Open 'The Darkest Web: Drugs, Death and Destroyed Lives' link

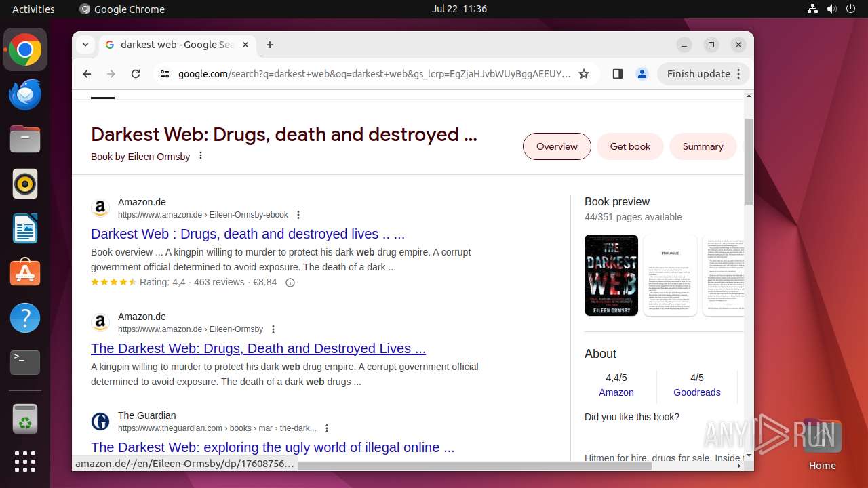[258, 348]
